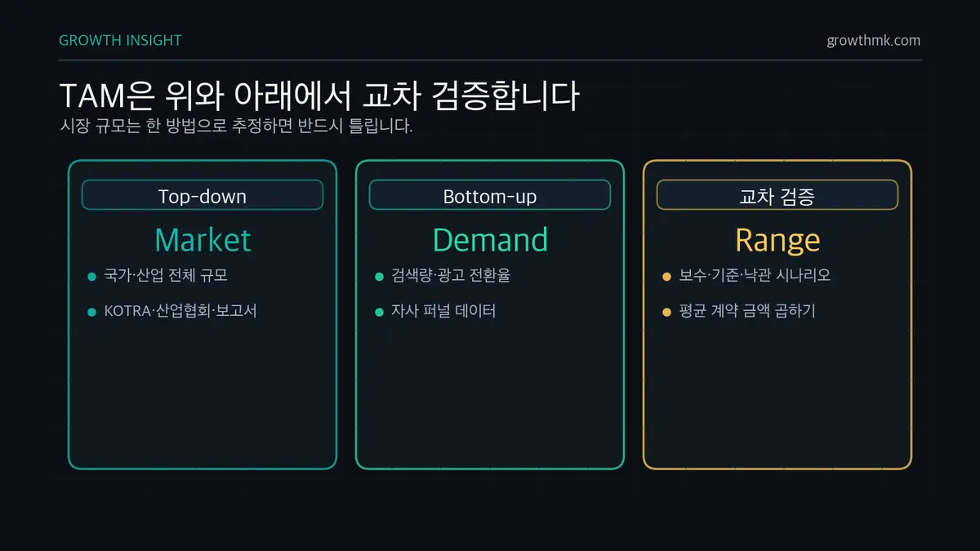Click the text 자사 퍼널 데이터
This screenshot has height=551, width=980.
[x=443, y=311]
